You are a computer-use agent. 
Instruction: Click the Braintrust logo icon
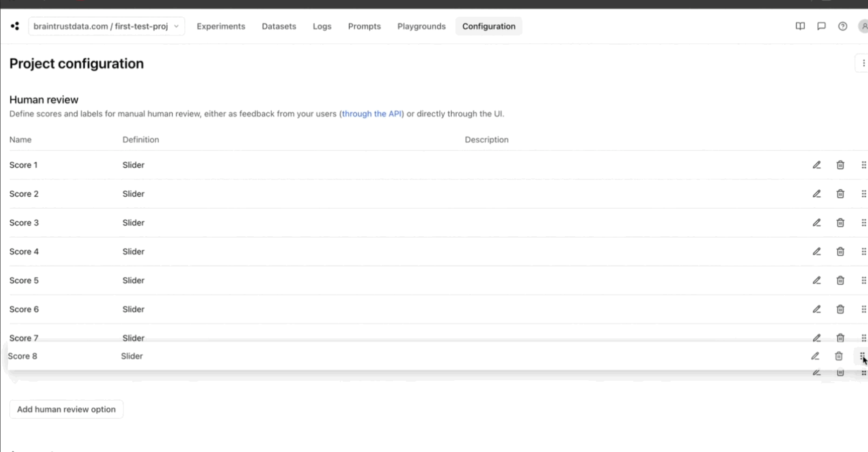coord(15,26)
